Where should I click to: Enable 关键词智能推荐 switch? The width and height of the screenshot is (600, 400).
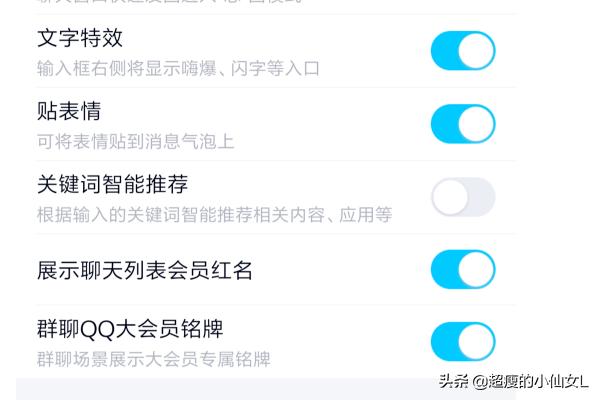point(463,197)
